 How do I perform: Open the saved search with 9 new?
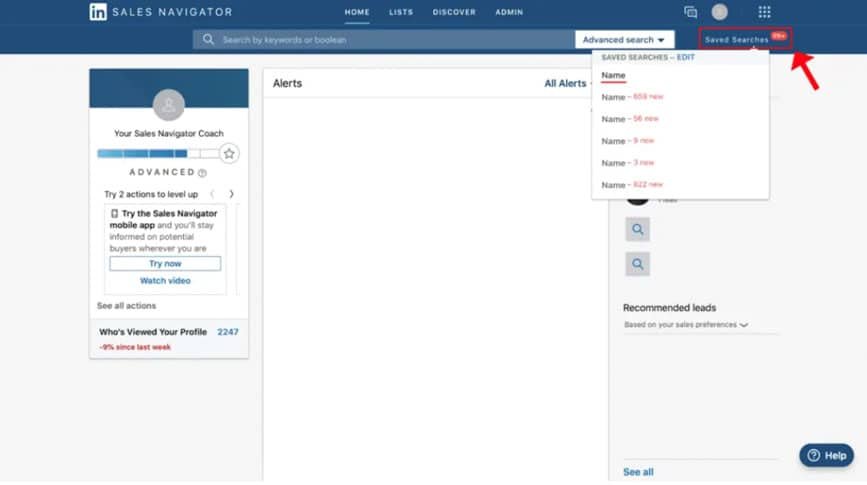(x=628, y=141)
